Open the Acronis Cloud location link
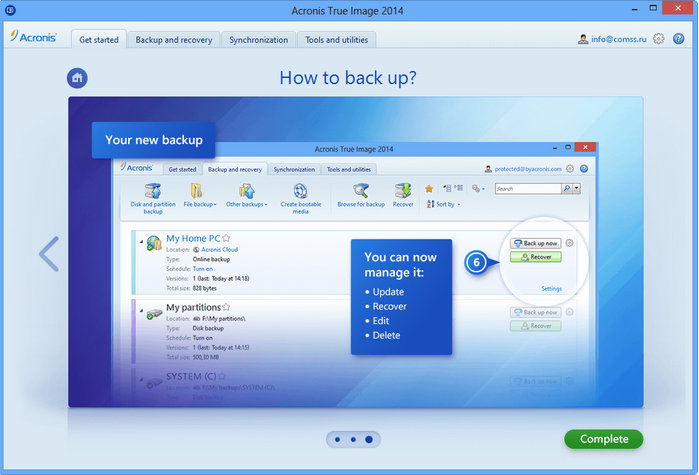The width and height of the screenshot is (699, 475). click(219, 250)
